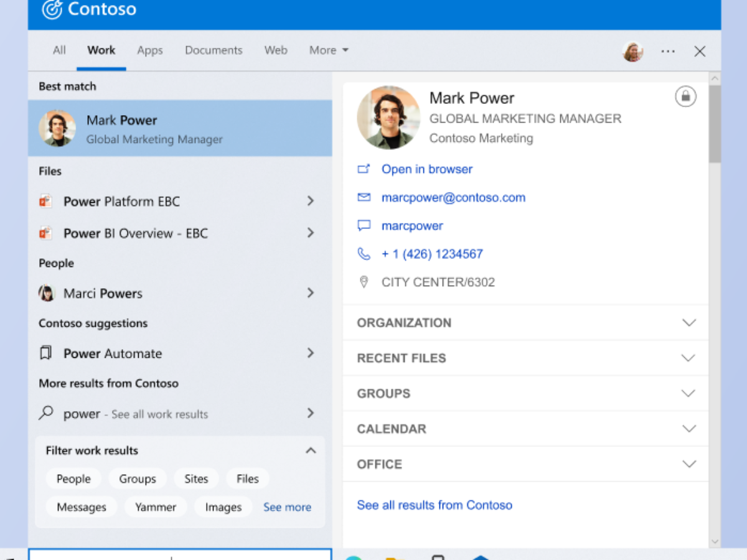Click Mark Power's profile photo
Image resolution: width=747 pixels, height=560 pixels.
coord(388,118)
